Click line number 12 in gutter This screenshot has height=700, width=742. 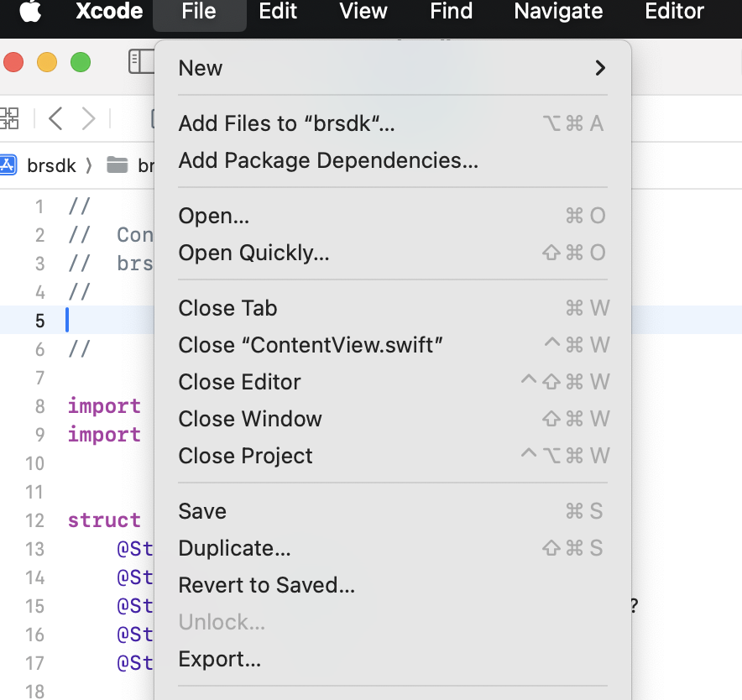click(x=34, y=520)
